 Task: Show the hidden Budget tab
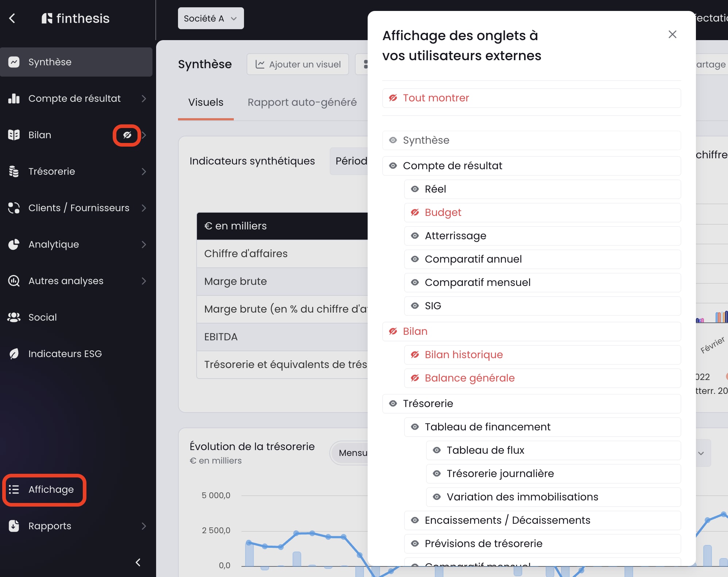(x=415, y=212)
